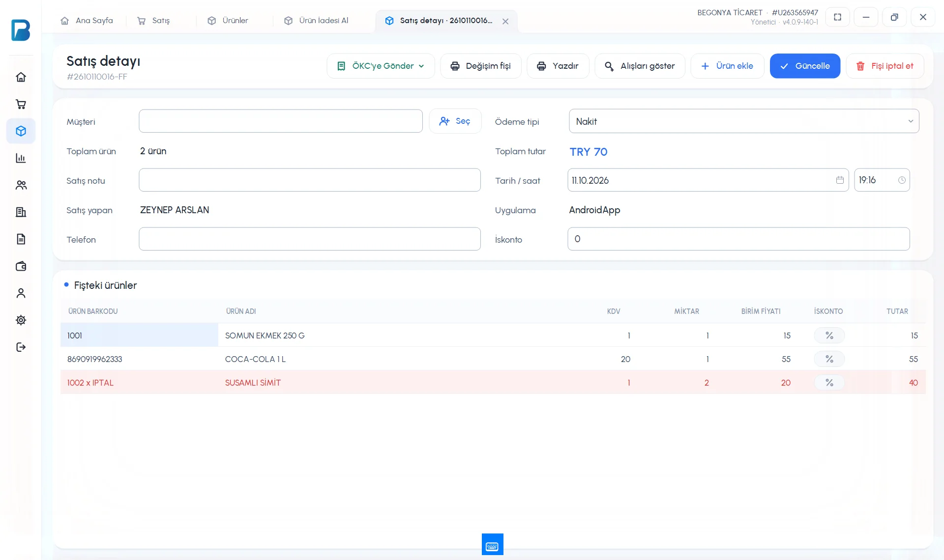Viewport: 944px width, 560px height.
Task: Open the calendar picker for the date
Action: pyautogui.click(x=840, y=180)
